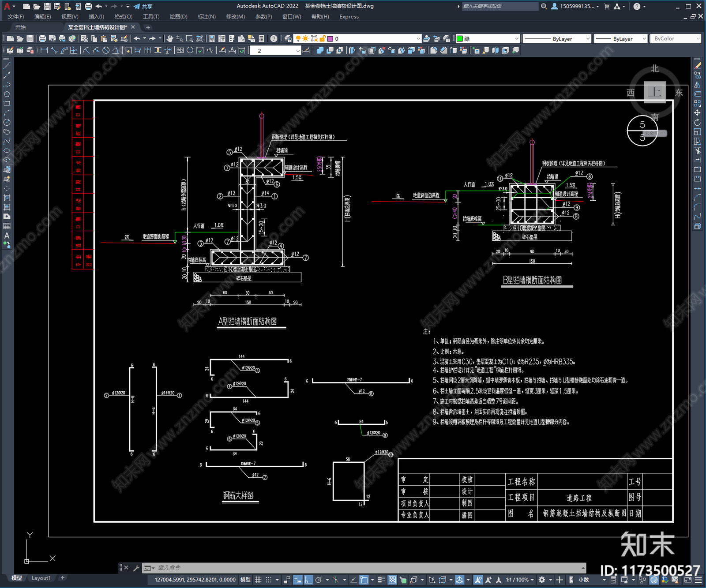
Task: Click the green color swatch in properties toolbar
Action: click(459, 39)
